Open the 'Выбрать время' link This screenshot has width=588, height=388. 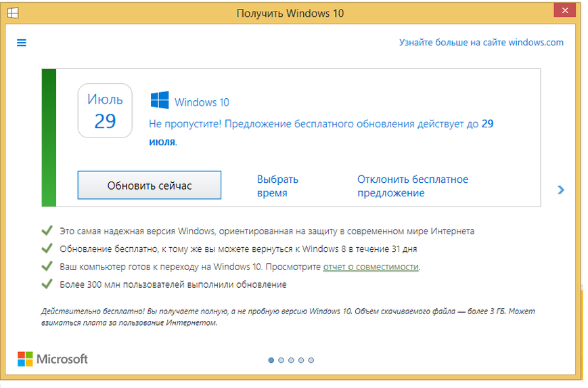[x=277, y=186]
